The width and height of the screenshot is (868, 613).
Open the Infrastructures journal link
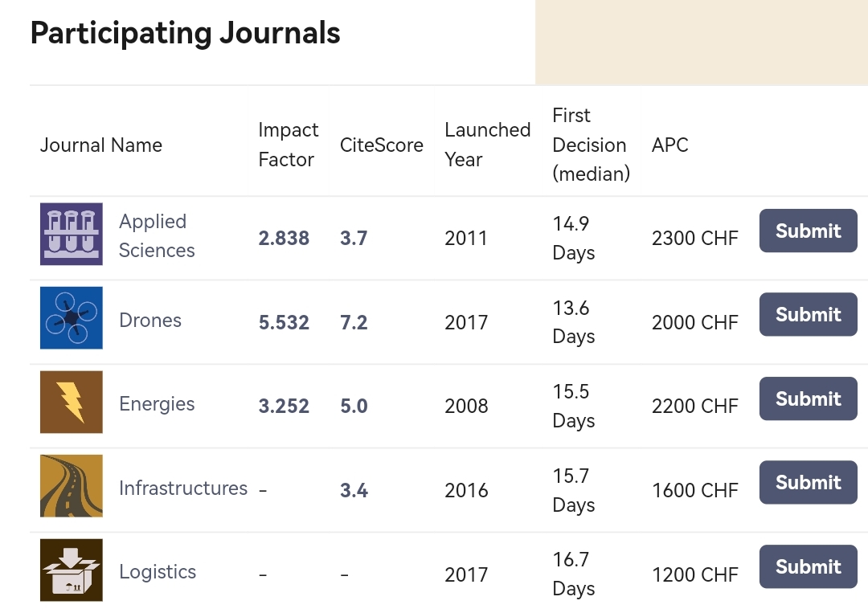click(x=183, y=488)
